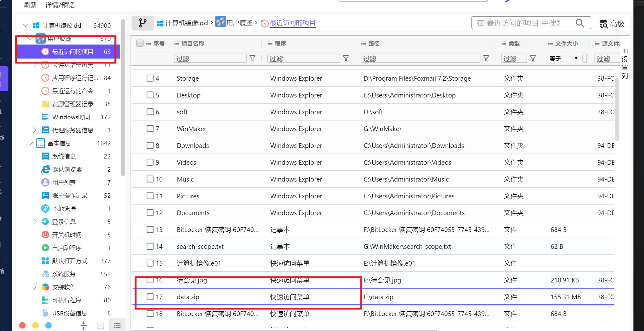Screen dimensions: 644x331
Task: Click the USB设备信息 icon
Action: 45,313
